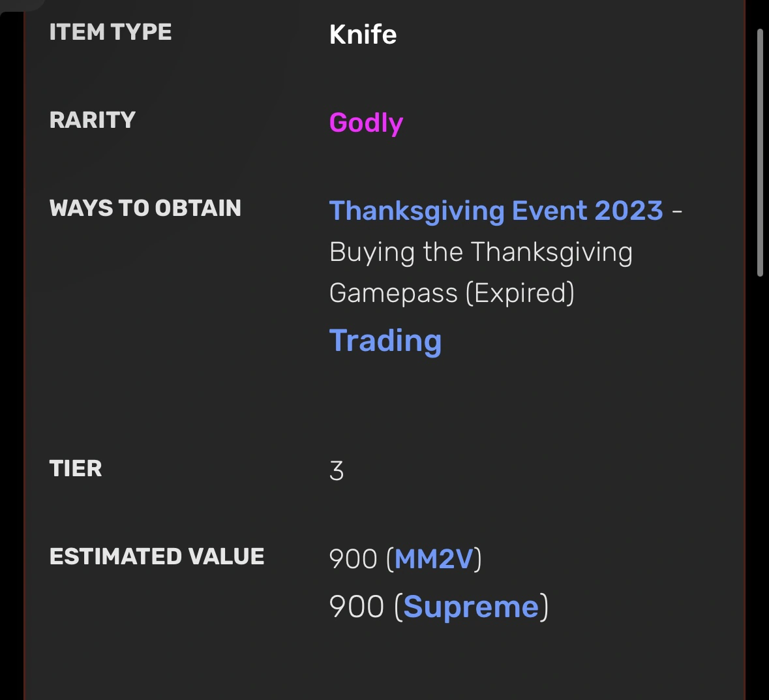Click the ESTIMATED VALUE label

(x=157, y=556)
